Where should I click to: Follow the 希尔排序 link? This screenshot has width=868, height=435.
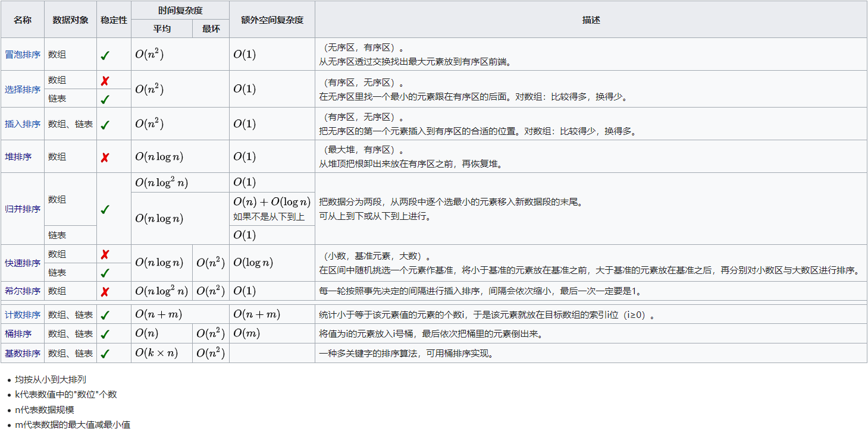click(x=23, y=291)
